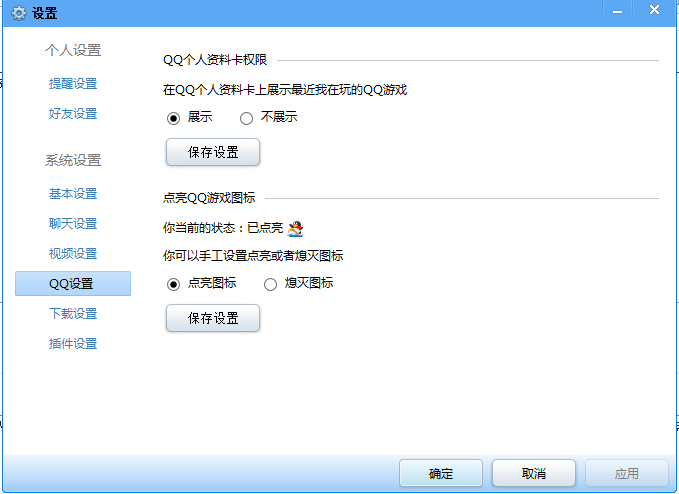Select the 点亮图标 radio button
This screenshot has height=494, width=679.
coord(173,284)
